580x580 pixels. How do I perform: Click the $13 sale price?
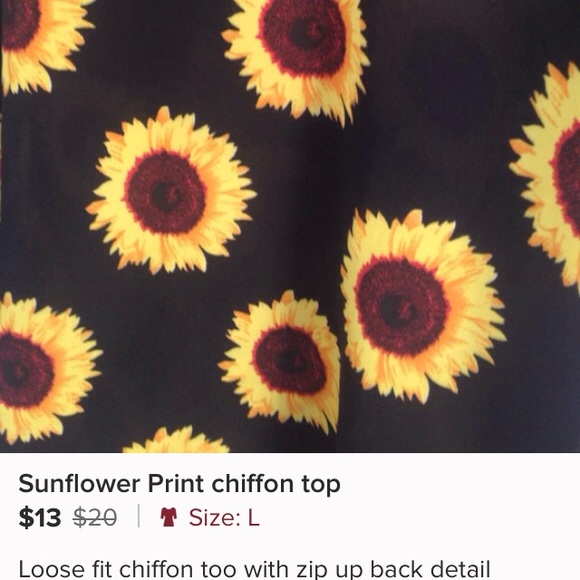coord(40,517)
